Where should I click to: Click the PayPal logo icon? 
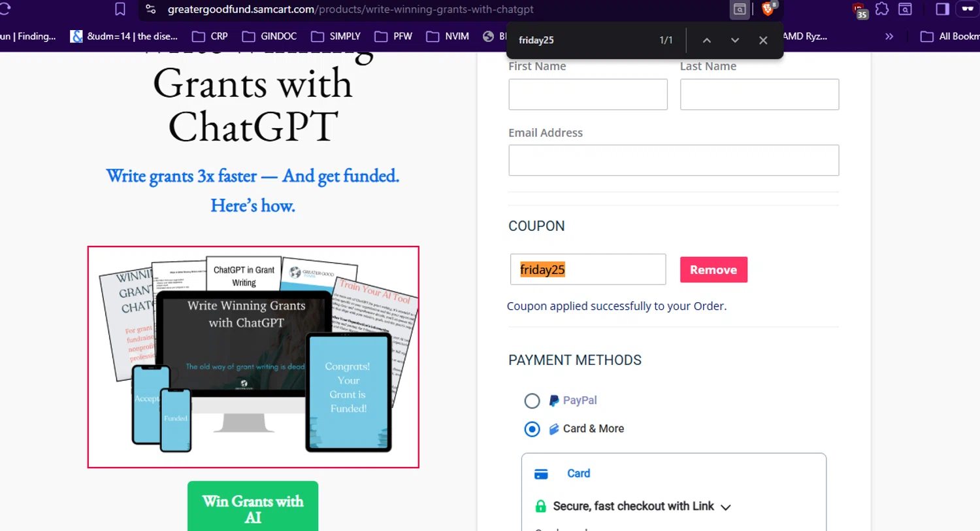553,401
